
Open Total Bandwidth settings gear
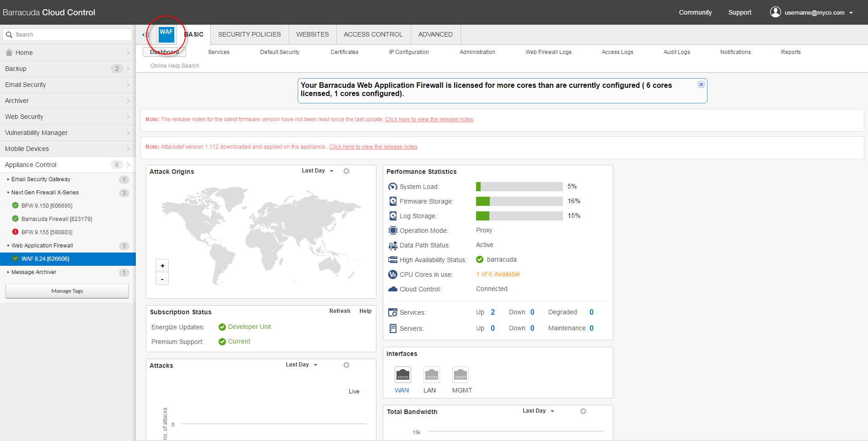(x=583, y=411)
